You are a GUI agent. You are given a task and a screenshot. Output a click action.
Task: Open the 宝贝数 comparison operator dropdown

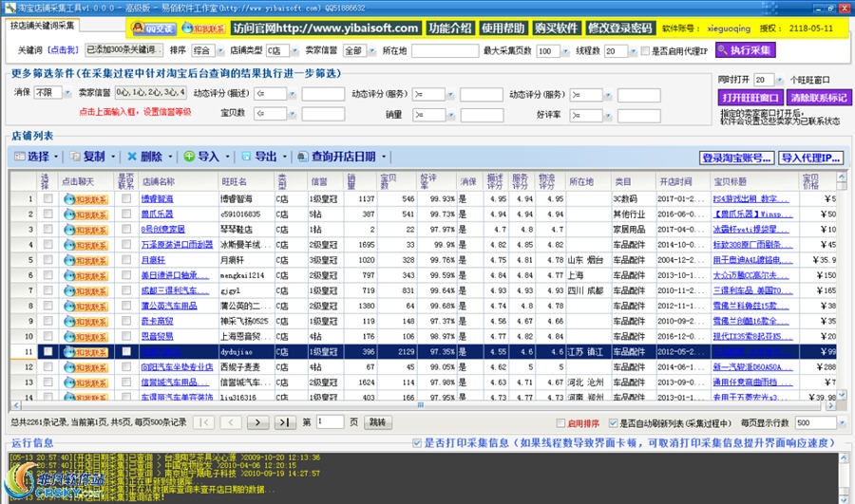coord(293,115)
